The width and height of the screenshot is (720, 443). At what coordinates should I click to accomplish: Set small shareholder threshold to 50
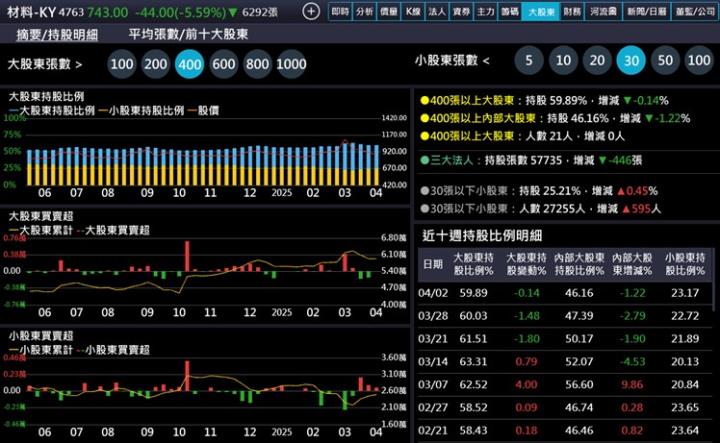pos(665,61)
